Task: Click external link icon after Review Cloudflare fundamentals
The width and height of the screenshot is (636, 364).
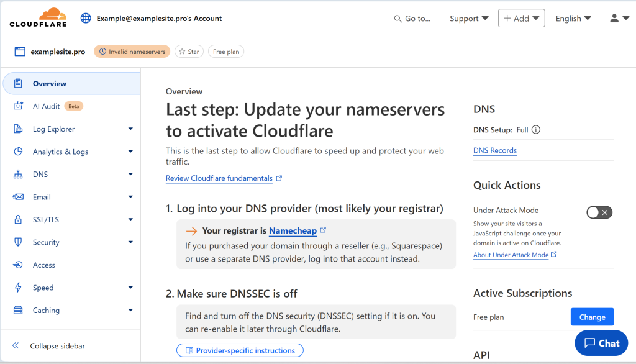Action: click(x=279, y=178)
